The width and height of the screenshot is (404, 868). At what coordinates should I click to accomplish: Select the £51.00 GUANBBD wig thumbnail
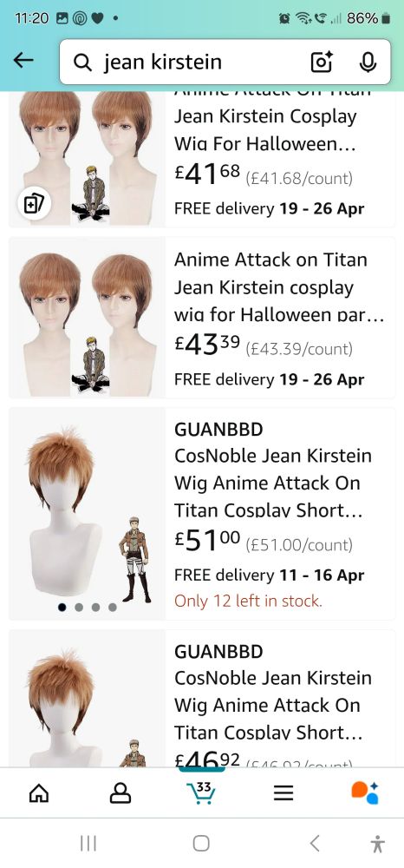[87, 514]
